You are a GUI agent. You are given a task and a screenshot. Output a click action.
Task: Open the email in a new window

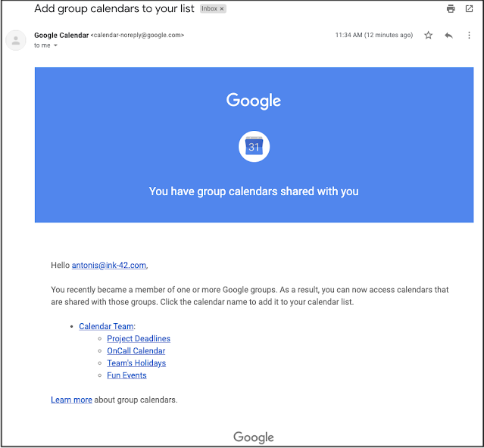(469, 9)
